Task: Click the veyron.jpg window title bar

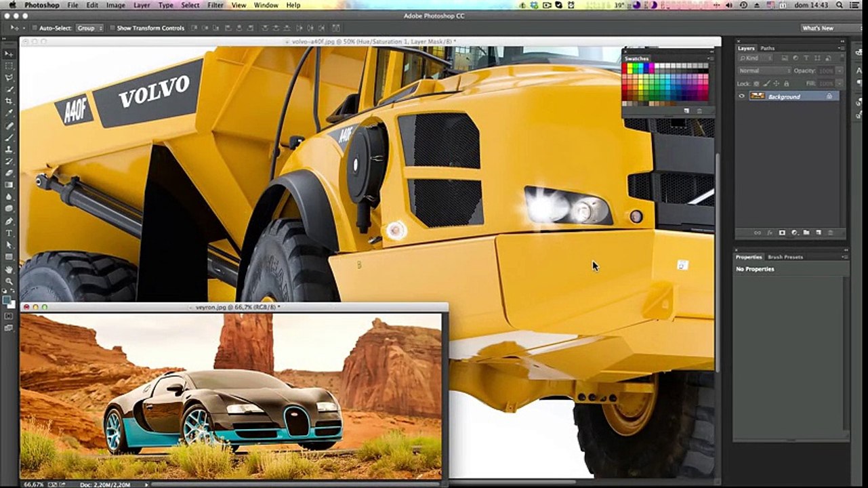Action: (234, 307)
